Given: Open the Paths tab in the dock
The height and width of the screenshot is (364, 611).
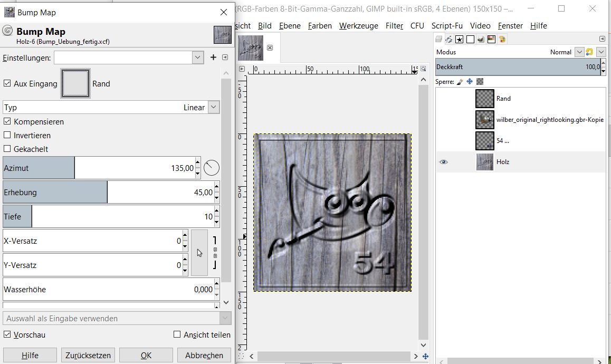Looking at the screenshot, I should coord(449,39).
